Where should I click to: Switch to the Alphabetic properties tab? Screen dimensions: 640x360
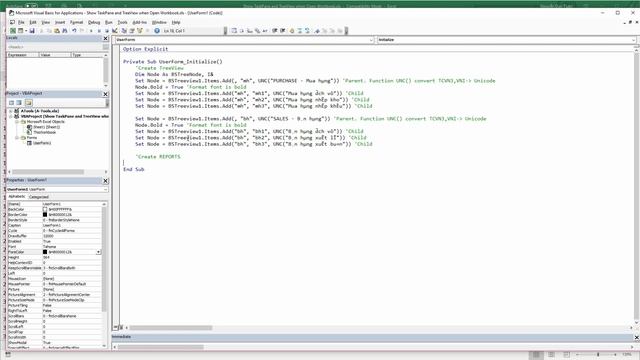pos(17,197)
